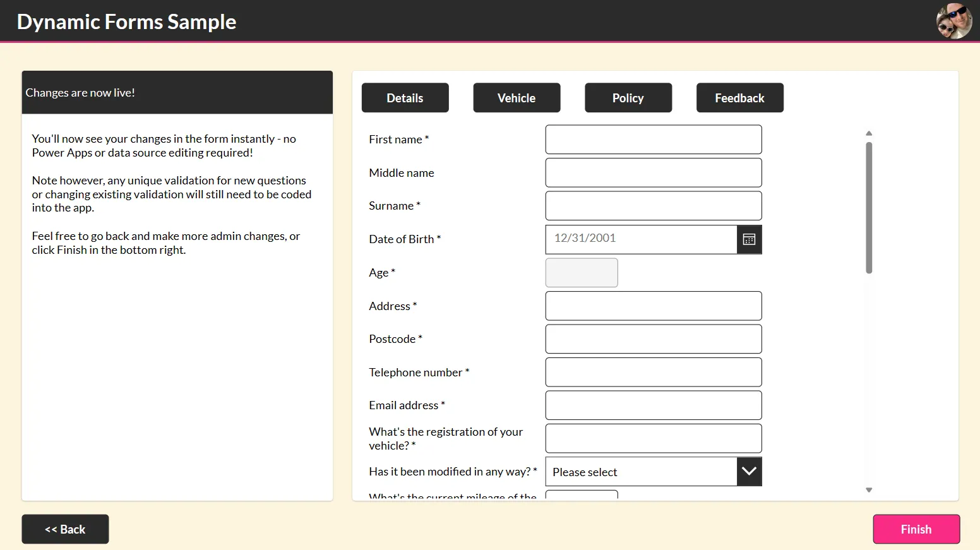Switch to the Details tab
The image size is (980, 550).
(405, 98)
